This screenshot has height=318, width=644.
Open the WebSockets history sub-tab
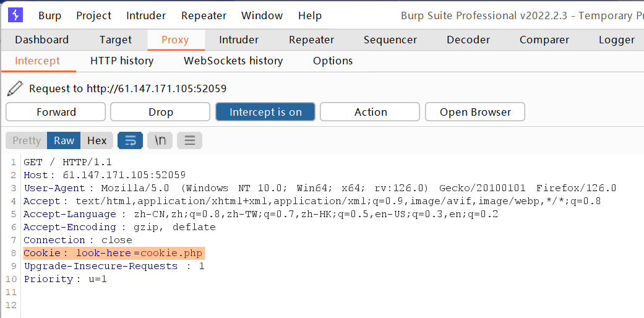(x=233, y=61)
